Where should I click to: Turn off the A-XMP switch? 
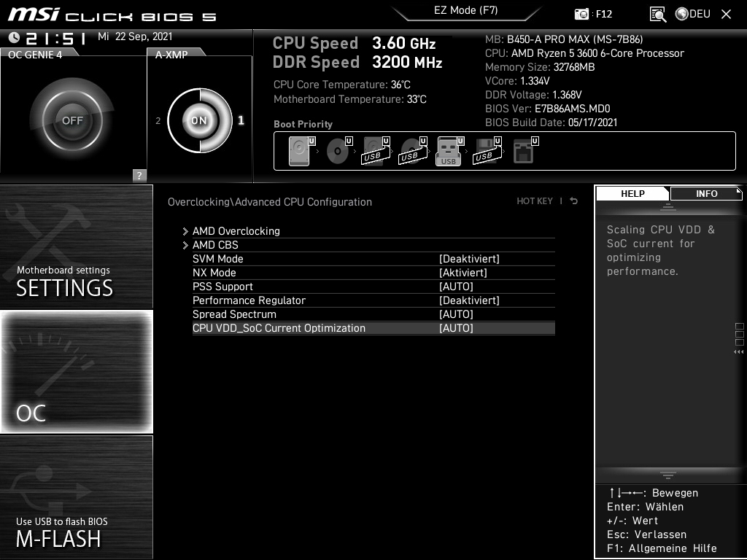[x=198, y=120]
